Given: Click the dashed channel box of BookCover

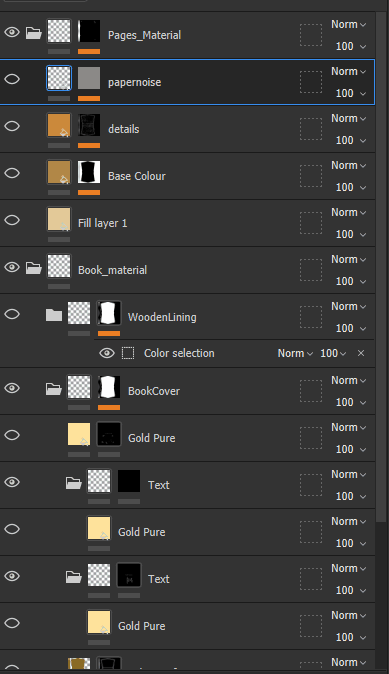Looking at the screenshot, I should click(311, 391).
